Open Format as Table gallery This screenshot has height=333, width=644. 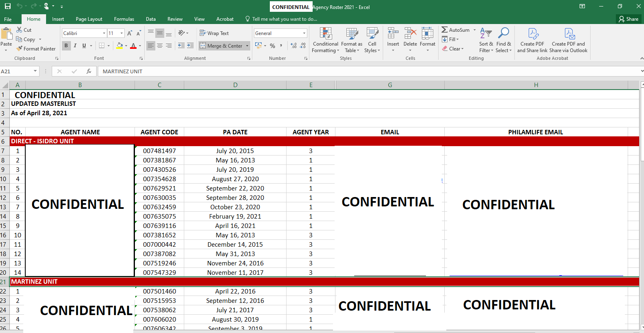351,40
